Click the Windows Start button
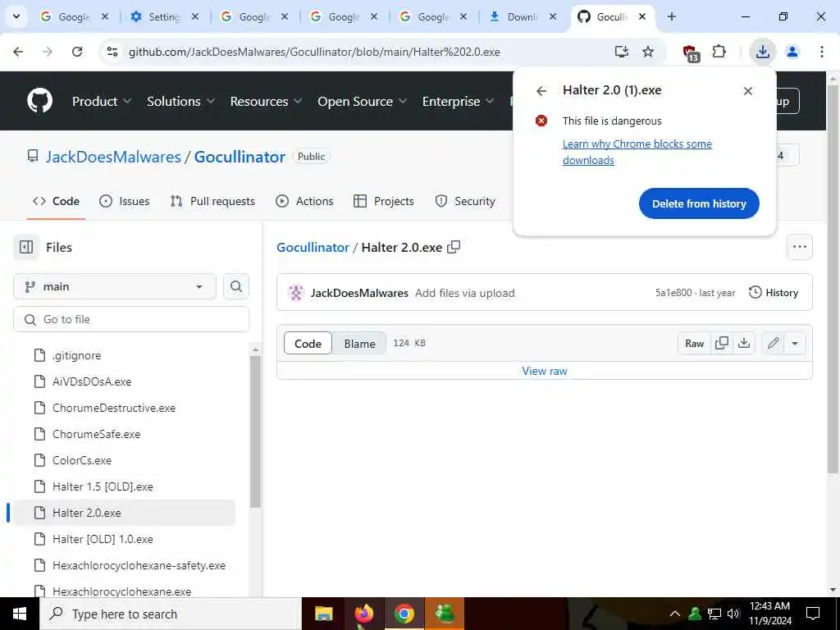The image size is (840, 630). point(20,614)
